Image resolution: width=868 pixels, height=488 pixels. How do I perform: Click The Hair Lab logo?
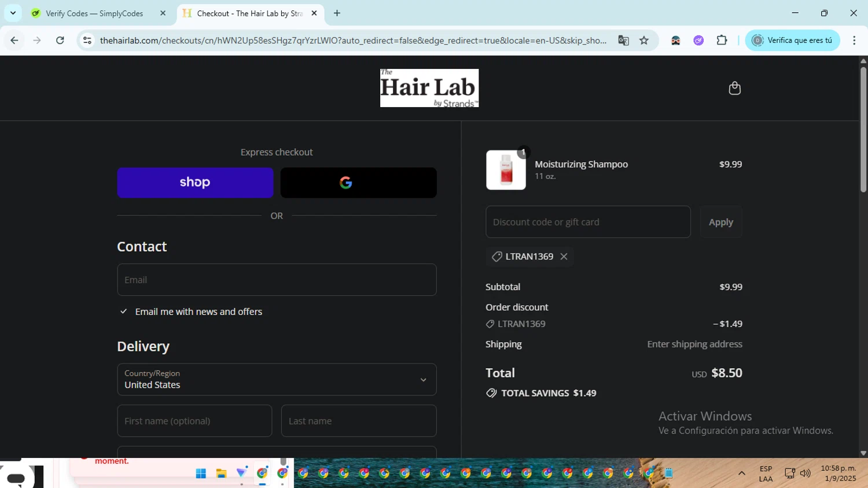pos(429,88)
